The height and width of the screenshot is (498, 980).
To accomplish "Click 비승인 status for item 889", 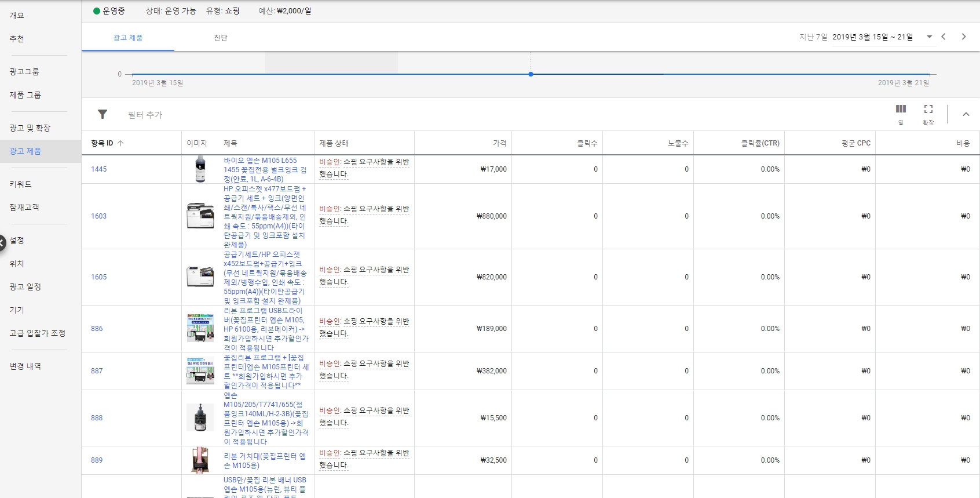I will point(330,453).
